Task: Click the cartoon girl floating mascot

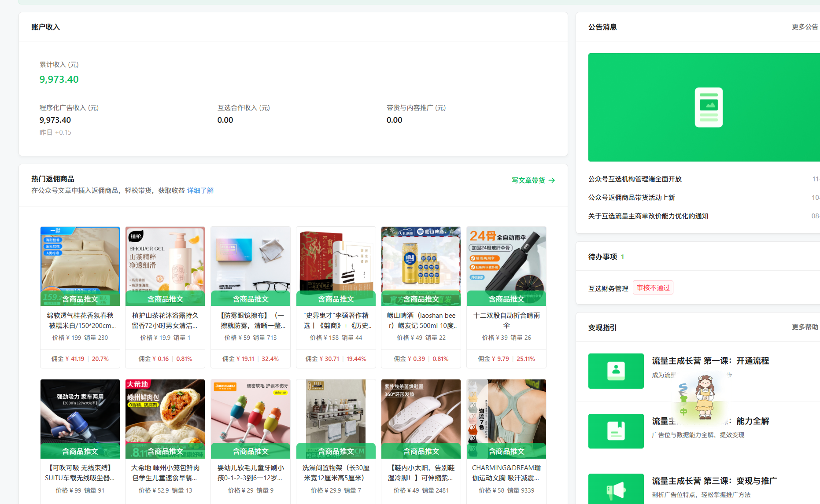Action: [x=704, y=397]
